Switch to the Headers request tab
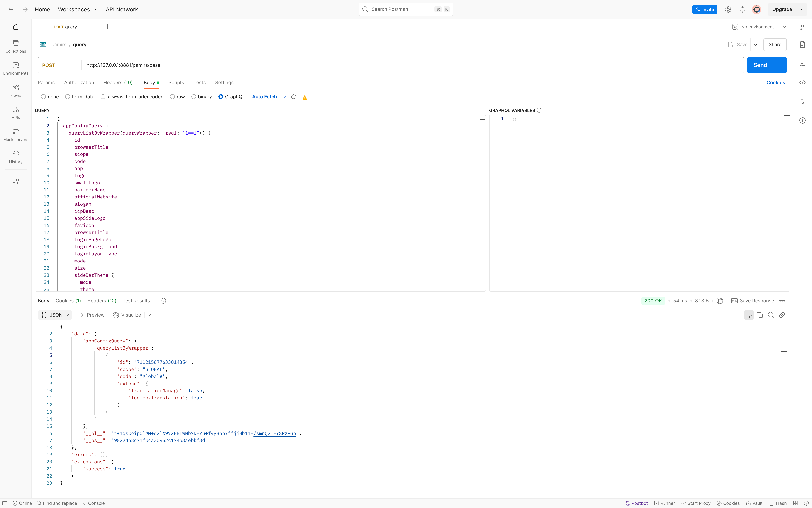This screenshot has width=812, height=508. click(118, 83)
